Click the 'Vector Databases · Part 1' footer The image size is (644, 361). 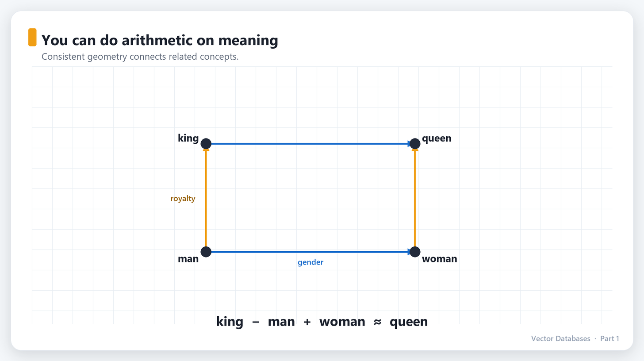coord(575,338)
